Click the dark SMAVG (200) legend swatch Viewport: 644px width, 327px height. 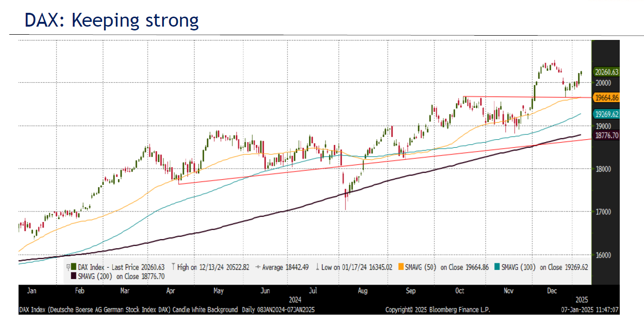pos(73,276)
